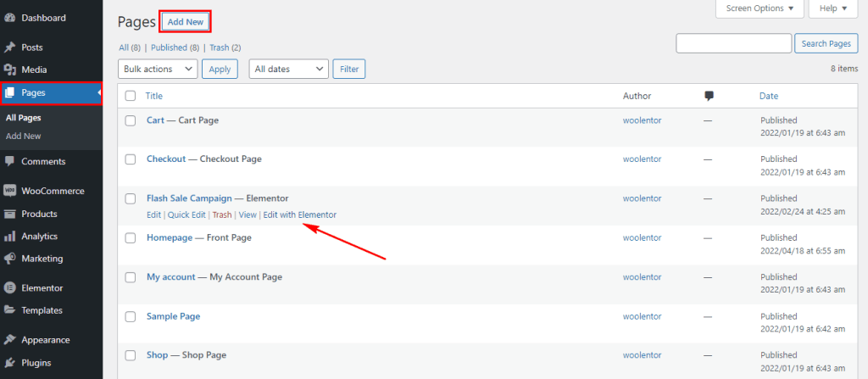
Task: Toggle the select-all checkbox beside Title
Action: pos(131,96)
